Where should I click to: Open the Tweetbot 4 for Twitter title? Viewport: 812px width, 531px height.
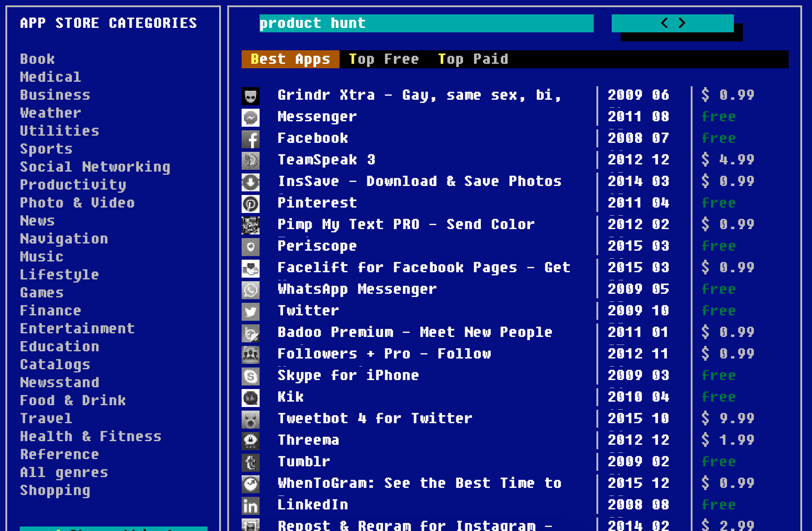tap(375, 419)
